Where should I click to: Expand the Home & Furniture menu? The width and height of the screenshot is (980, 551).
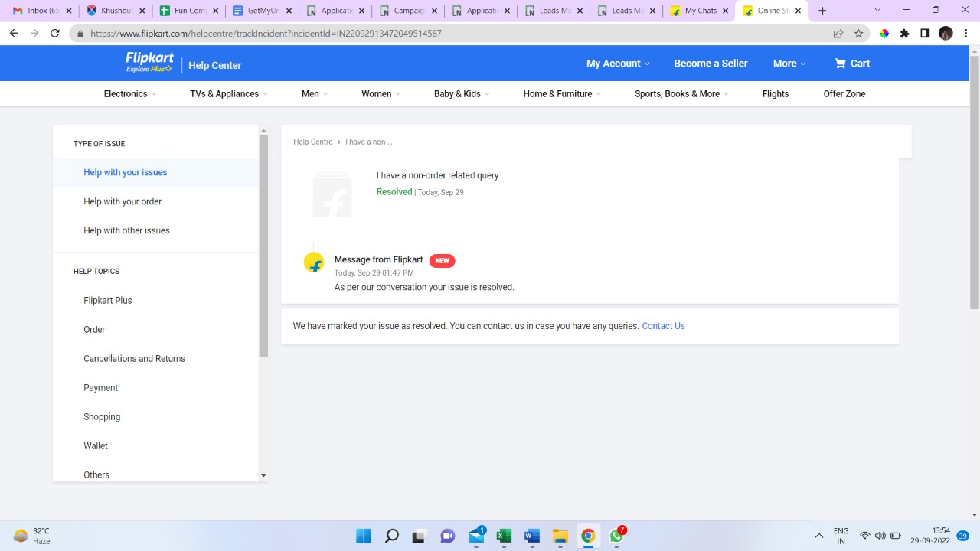click(562, 94)
